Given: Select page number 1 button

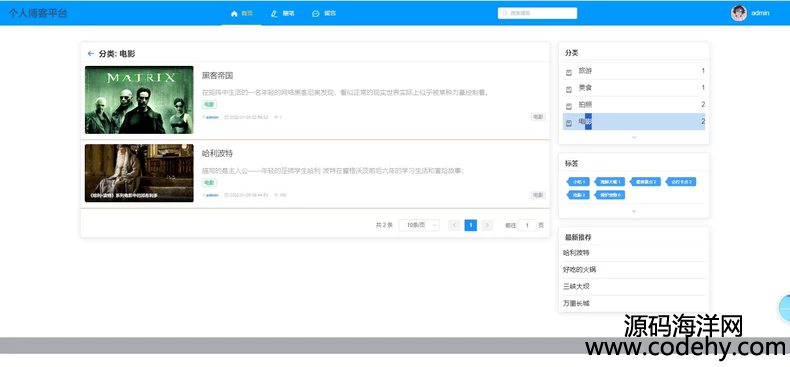Looking at the screenshot, I should (x=471, y=225).
